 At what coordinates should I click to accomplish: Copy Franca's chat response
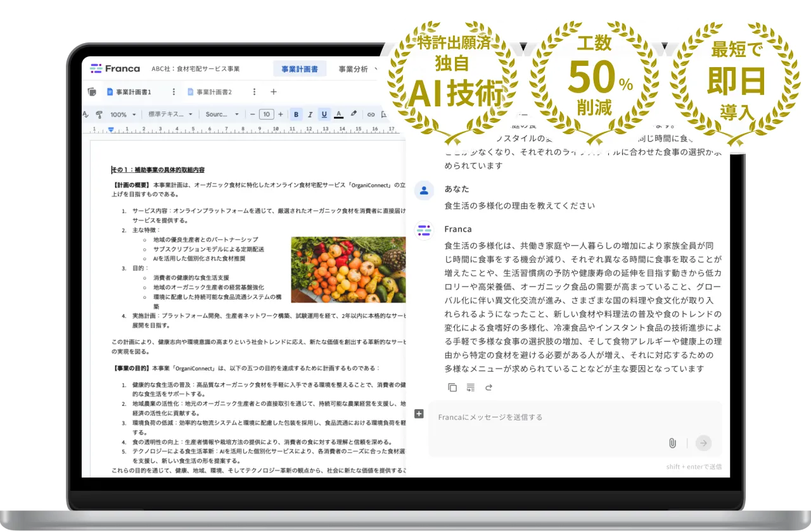point(452,387)
